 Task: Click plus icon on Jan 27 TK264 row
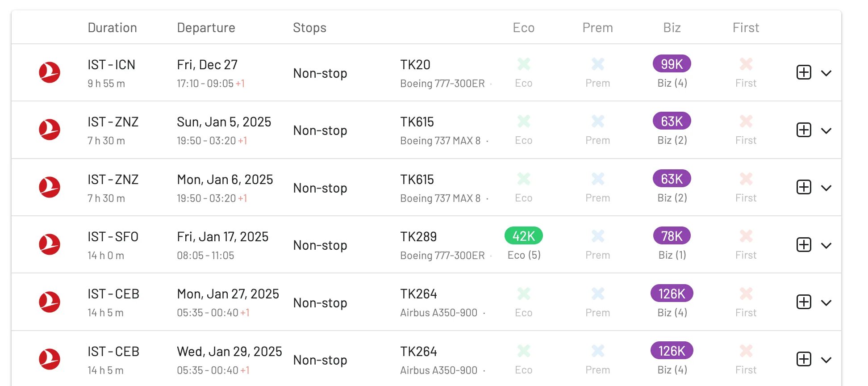(x=804, y=302)
